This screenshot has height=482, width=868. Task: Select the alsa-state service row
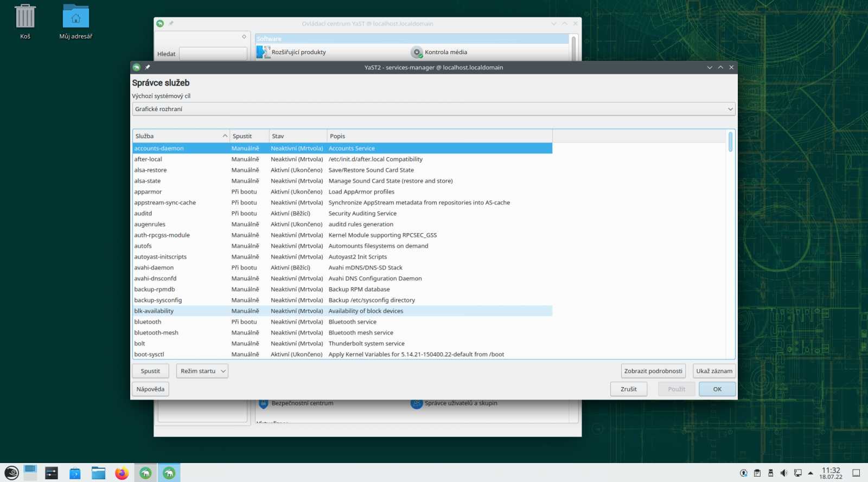(x=342, y=181)
